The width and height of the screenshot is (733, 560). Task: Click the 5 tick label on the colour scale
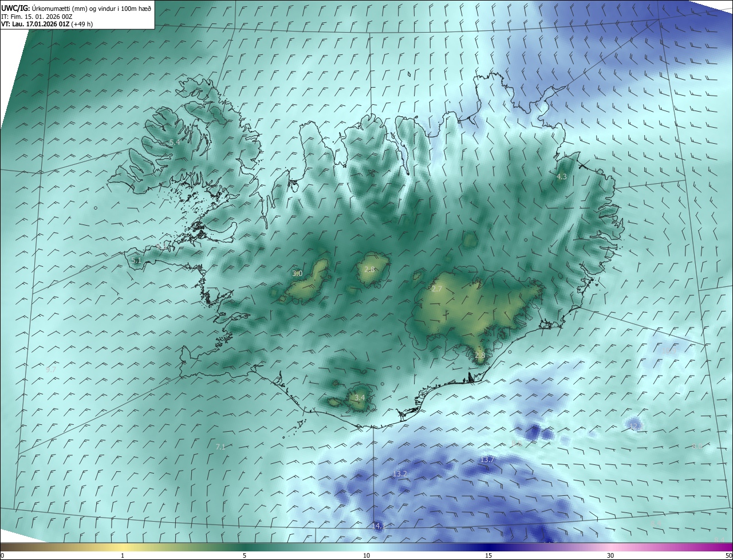click(245, 555)
